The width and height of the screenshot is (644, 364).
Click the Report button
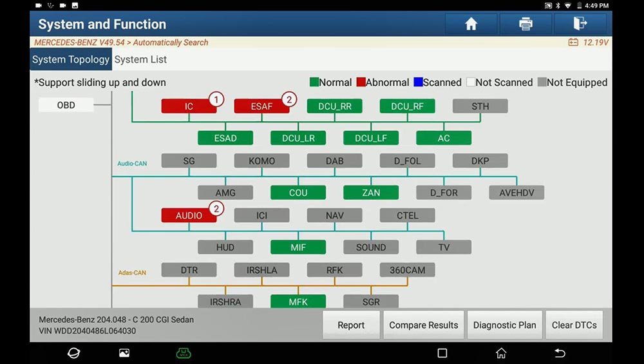[x=351, y=325]
